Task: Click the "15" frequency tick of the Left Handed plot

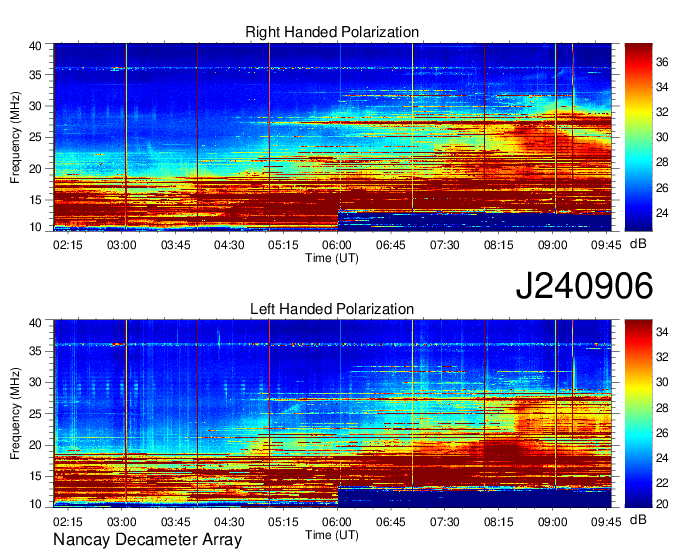Action: 36,476
